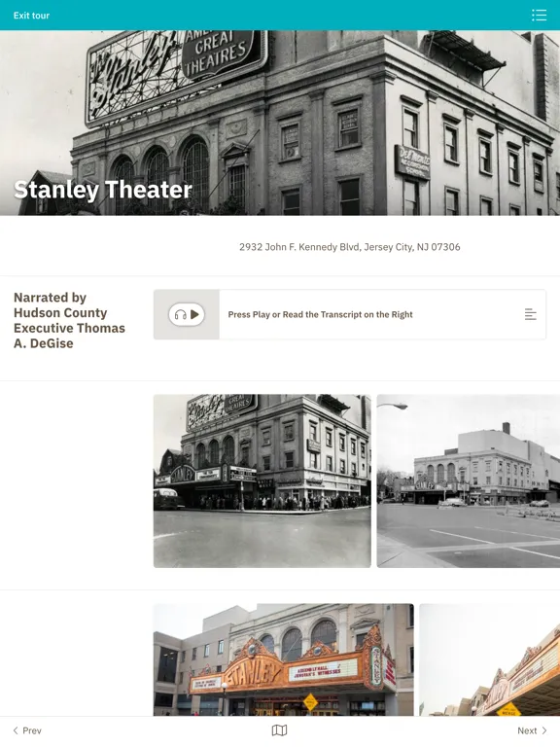Click the Narrated by Hudson County Executive text
This screenshot has width=560, height=747.
click(x=70, y=320)
